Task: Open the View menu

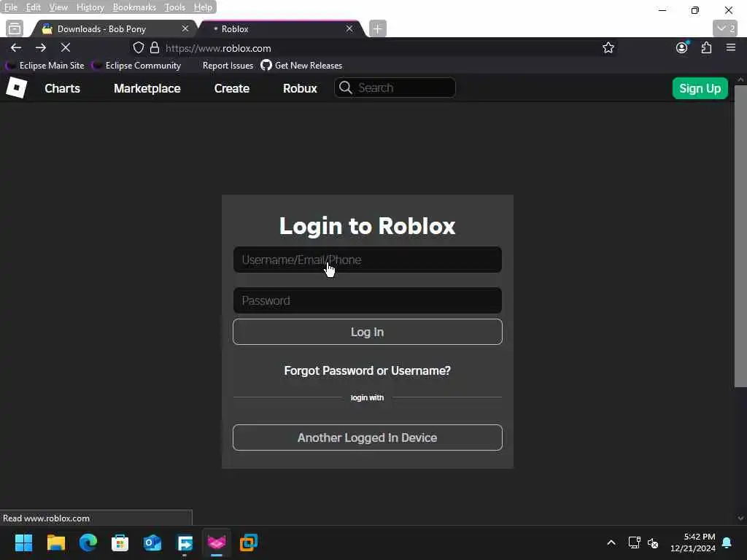Action: [58, 7]
